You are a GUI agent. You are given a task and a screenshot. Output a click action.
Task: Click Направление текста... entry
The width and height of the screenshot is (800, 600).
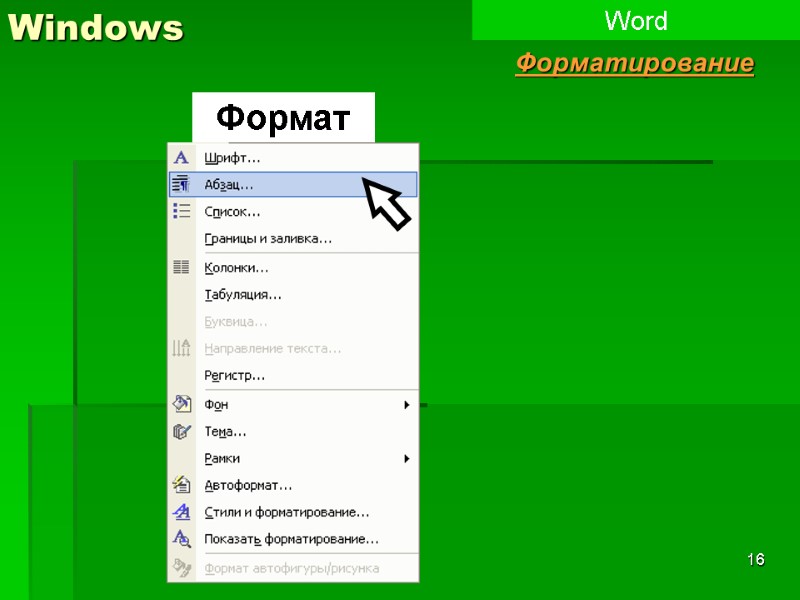293,348
